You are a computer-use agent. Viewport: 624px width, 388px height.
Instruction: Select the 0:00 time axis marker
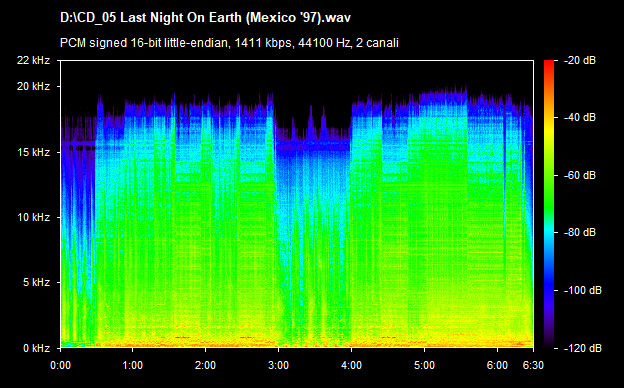[60, 365]
